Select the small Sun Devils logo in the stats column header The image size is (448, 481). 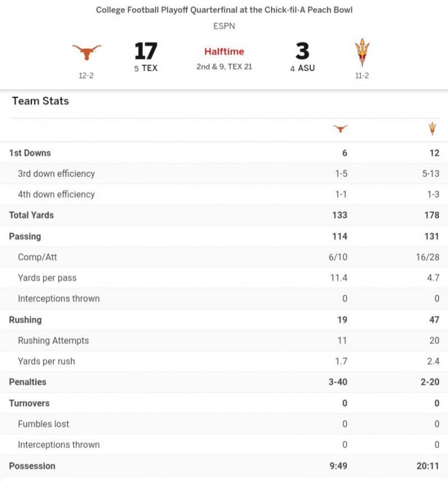[432, 129]
